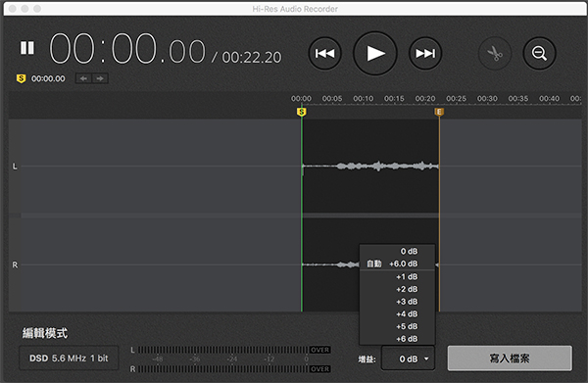Click the R track label
The height and width of the screenshot is (383, 588).
[x=15, y=264]
